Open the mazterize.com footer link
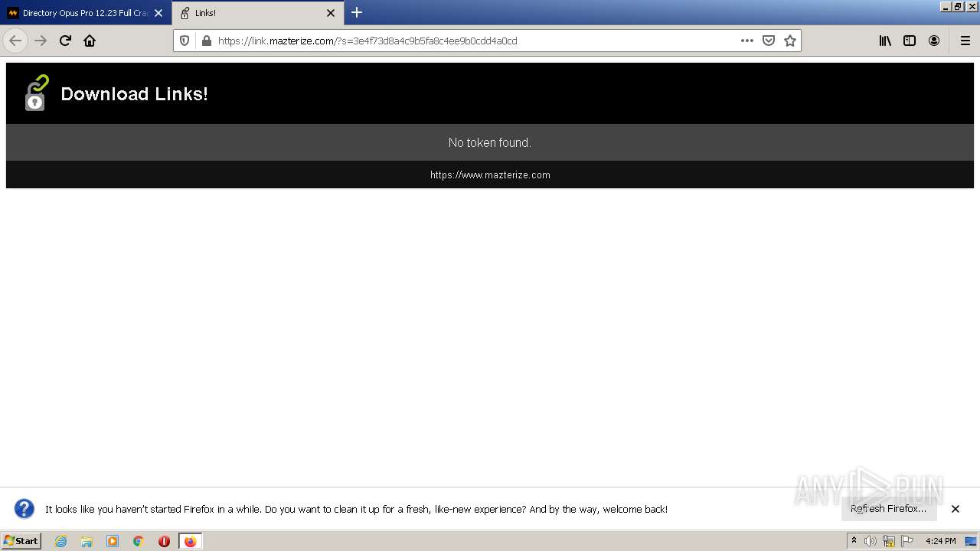This screenshot has width=980, height=551. click(490, 174)
